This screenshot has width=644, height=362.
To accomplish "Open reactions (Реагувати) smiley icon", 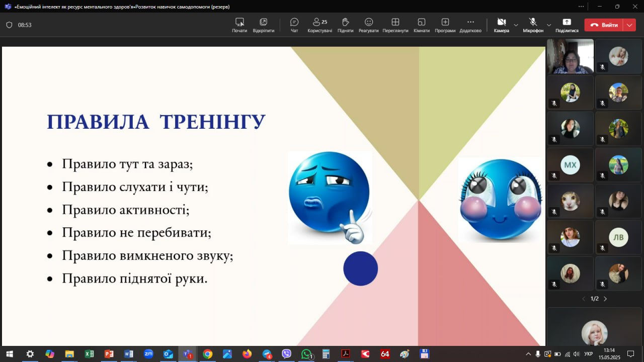I will pos(369,25).
